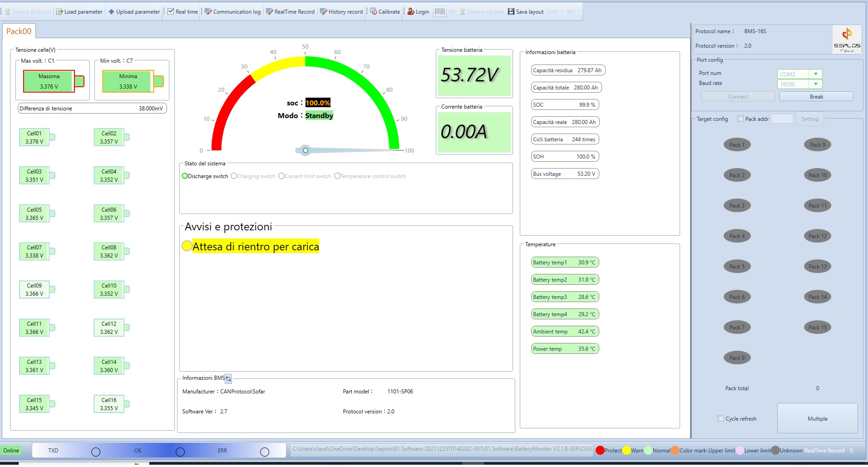Click the Differenza di tensione field
Viewport: 868px width, 467px height.
pyautogui.click(x=92, y=109)
